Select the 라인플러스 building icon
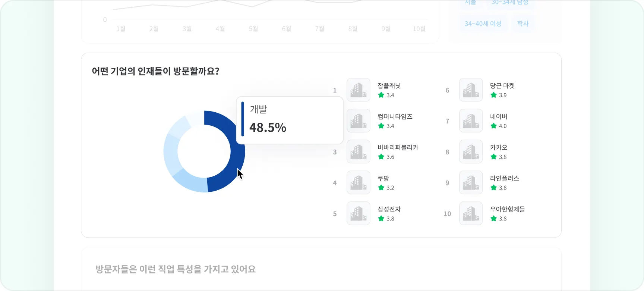 pos(471,183)
